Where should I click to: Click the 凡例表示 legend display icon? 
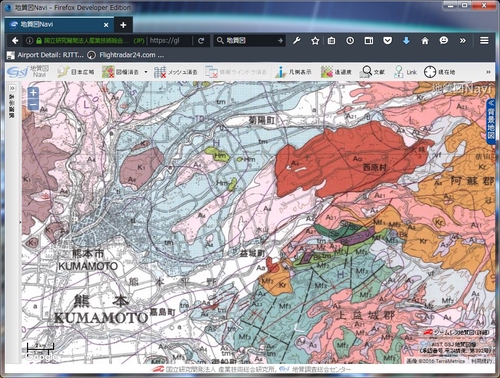pyautogui.click(x=293, y=72)
